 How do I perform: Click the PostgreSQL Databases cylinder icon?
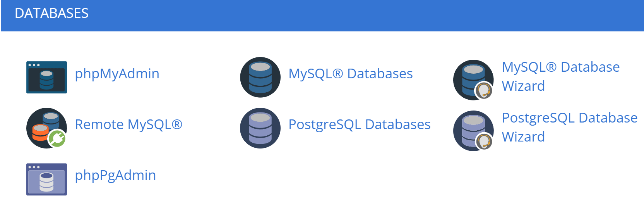coord(260,128)
